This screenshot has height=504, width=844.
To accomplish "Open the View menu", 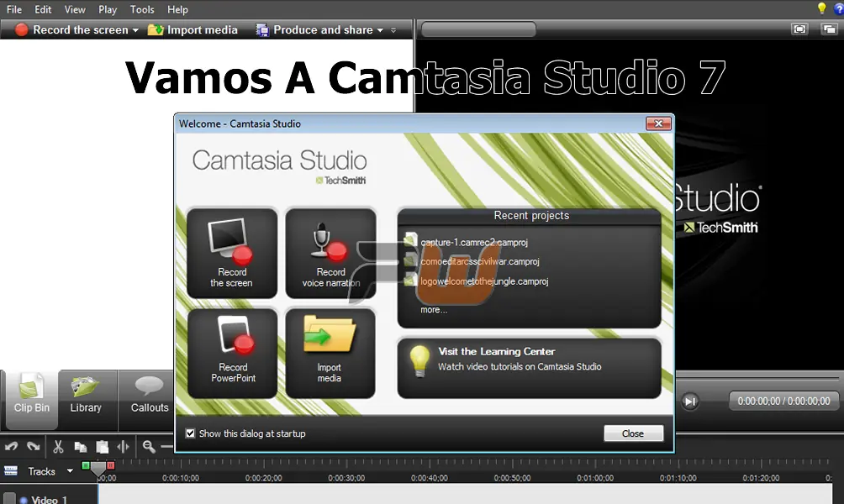I will tap(75, 9).
